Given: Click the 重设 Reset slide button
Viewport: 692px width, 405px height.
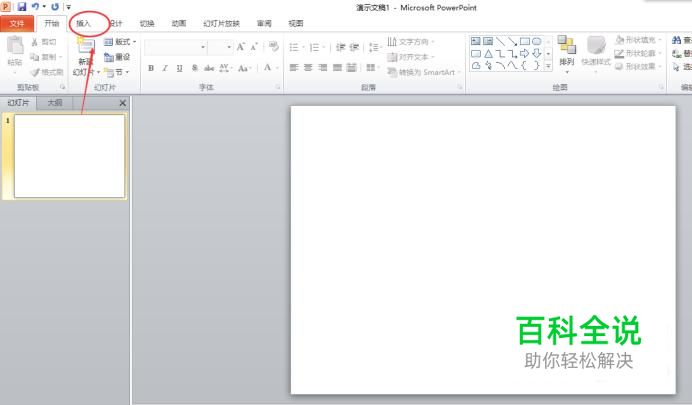Looking at the screenshot, I should 117,57.
